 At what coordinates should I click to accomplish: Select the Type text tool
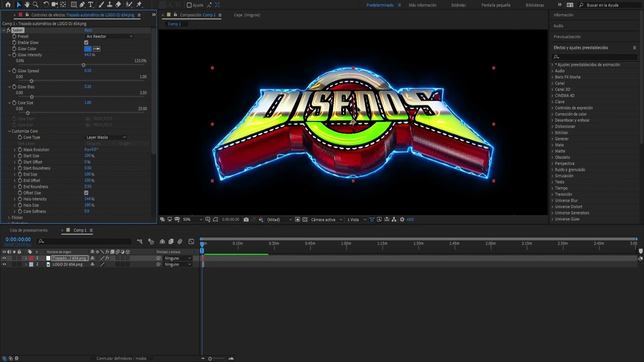coord(91,5)
